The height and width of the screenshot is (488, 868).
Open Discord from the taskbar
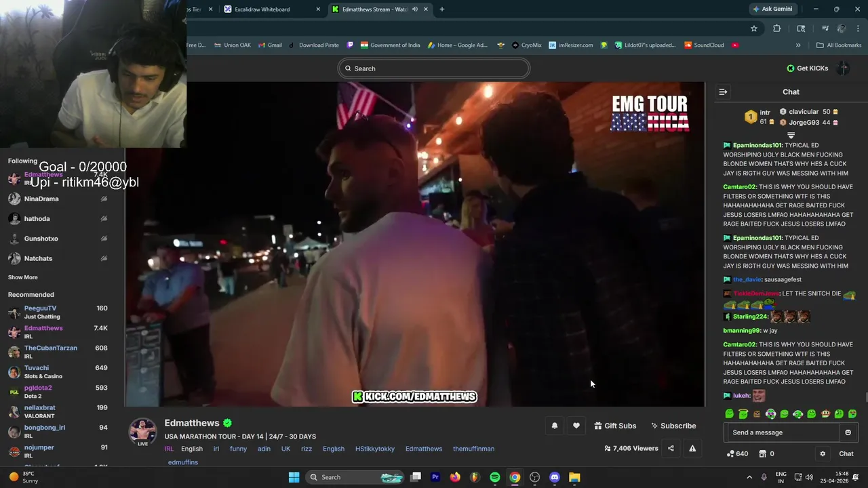(555, 477)
